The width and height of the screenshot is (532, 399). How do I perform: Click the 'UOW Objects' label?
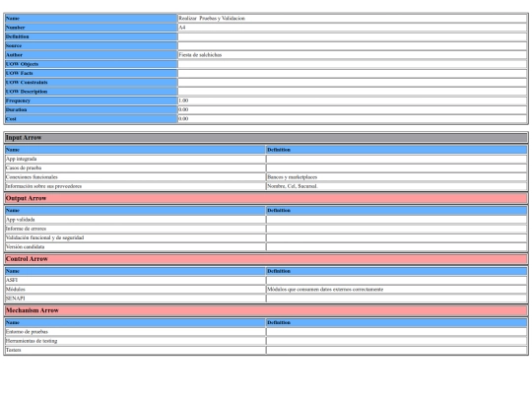(x=91, y=64)
